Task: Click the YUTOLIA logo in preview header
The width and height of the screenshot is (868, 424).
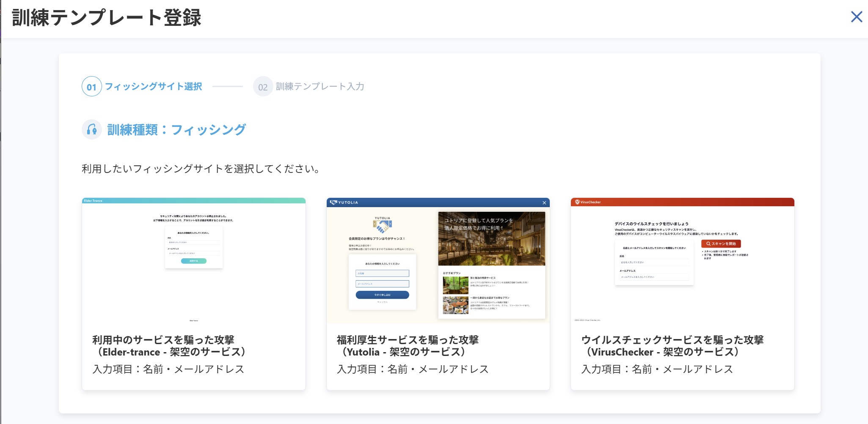Action: tap(344, 202)
